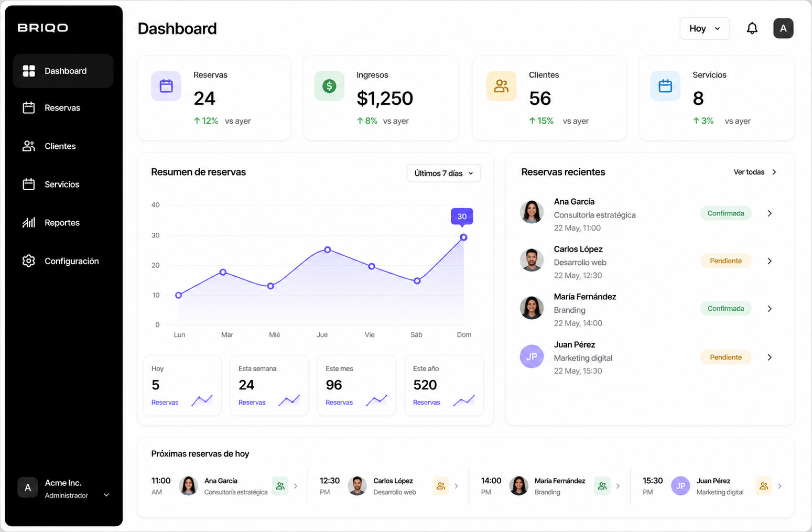Screen dimensions: 812x532
Task: Click the Reservas link under Hoy 5
Action: point(165,403)
